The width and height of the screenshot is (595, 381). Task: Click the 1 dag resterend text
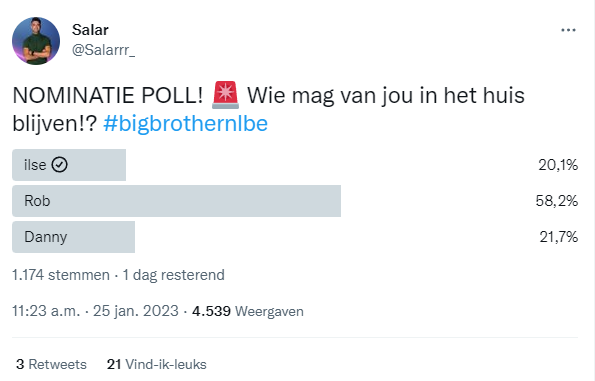[x=173, y=275]
